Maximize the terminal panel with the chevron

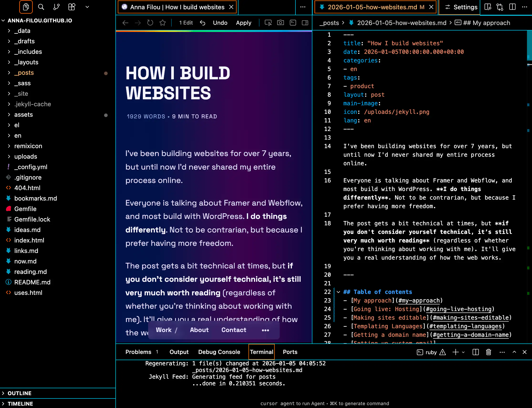click(x=514, y=352)
